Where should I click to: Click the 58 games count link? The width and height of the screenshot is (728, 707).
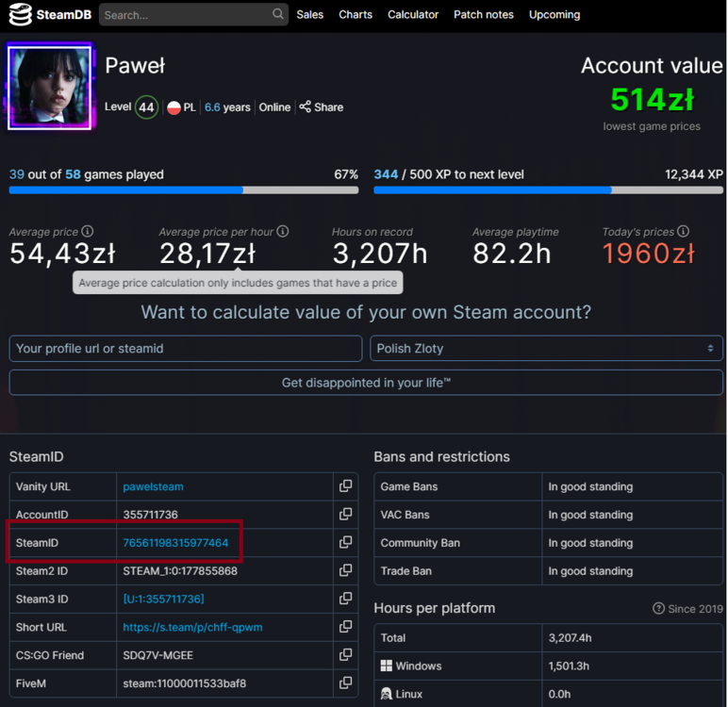pos(73,174)
